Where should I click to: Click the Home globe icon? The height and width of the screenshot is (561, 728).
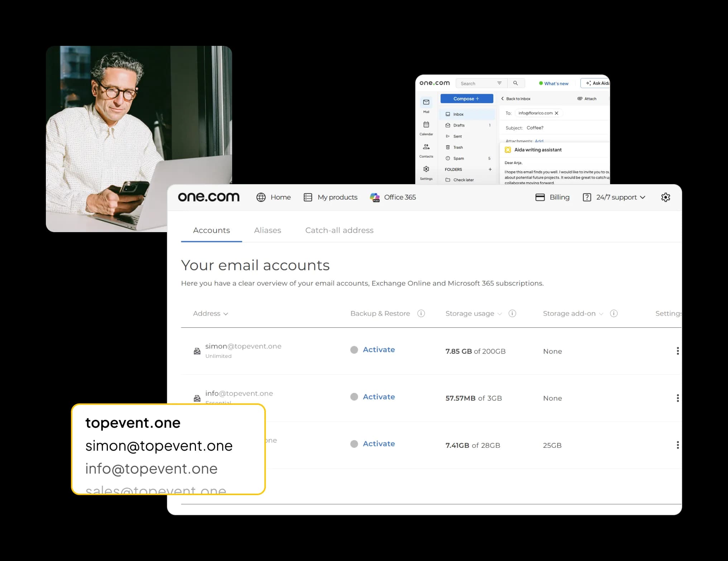point(261,197)
